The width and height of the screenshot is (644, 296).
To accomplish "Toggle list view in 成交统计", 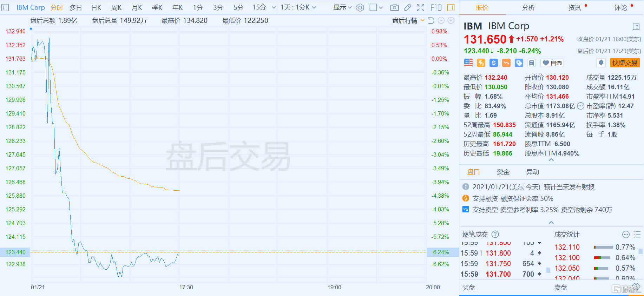I will click(x=637, y=235).
